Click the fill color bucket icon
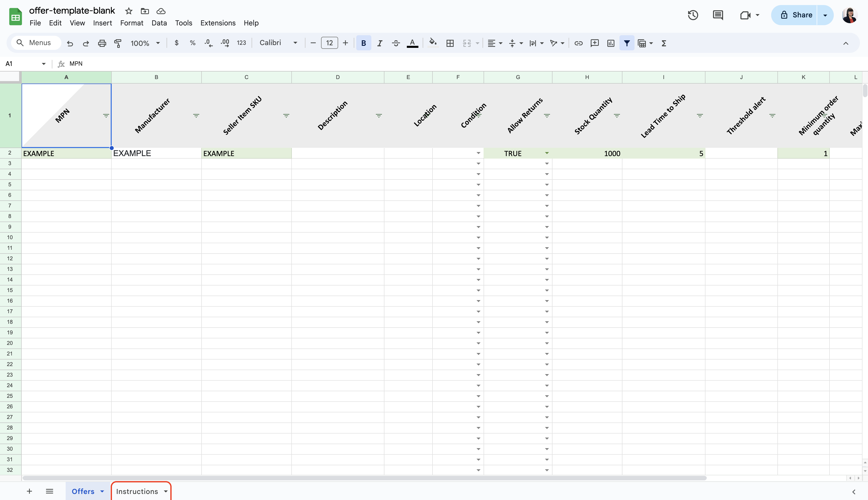Image resolution: width=868 pixels, height=500 pixels. pyautogui.click(x=433, y=43)
